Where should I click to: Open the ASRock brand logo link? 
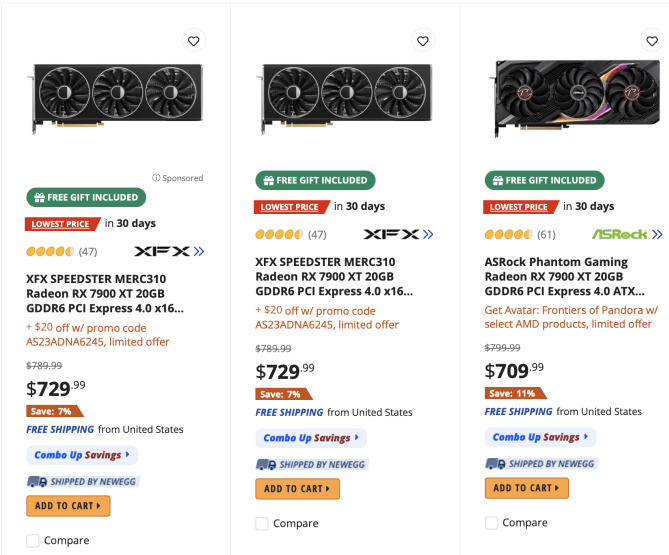[620, 234]
